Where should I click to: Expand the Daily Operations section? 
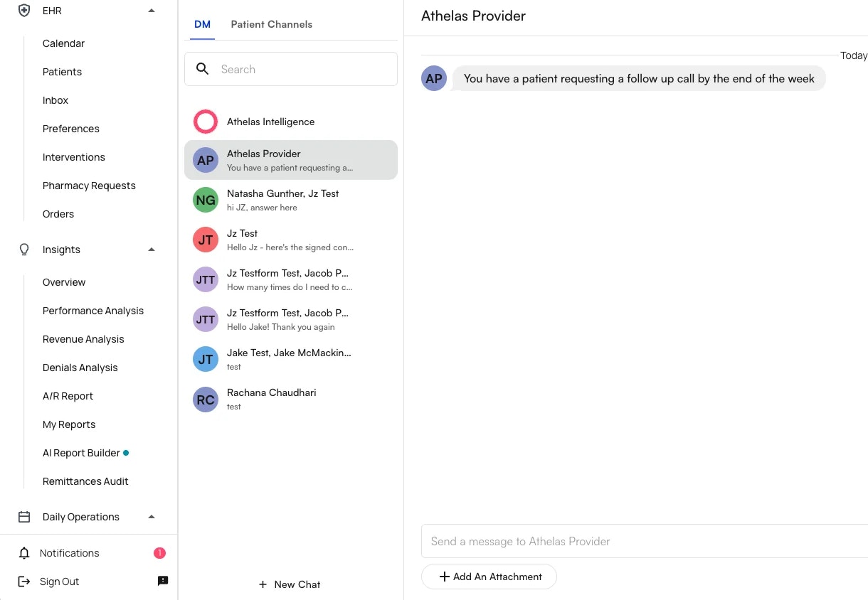click(x=151, y=516)
